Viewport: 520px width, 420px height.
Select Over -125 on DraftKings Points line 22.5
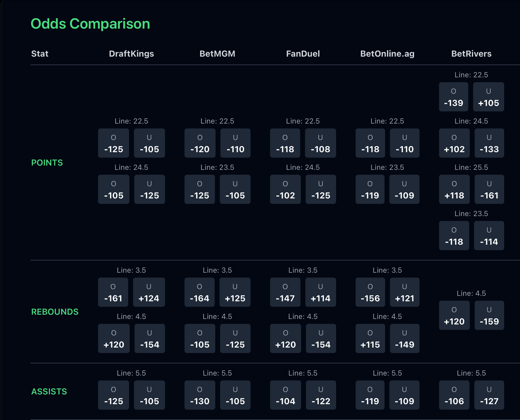(113, 143)
